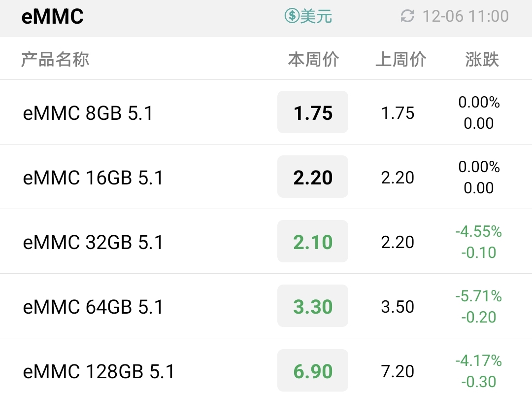Tap last week's 3.50 price

pos(398,307)
